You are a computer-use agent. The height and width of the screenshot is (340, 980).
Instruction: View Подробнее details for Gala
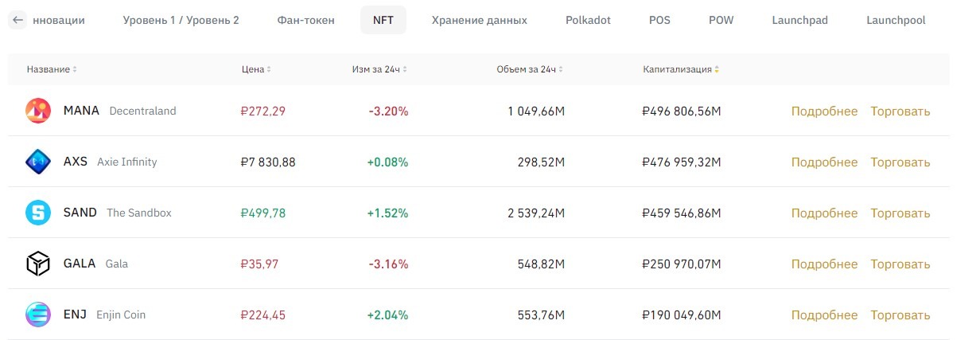coord(824,264)
